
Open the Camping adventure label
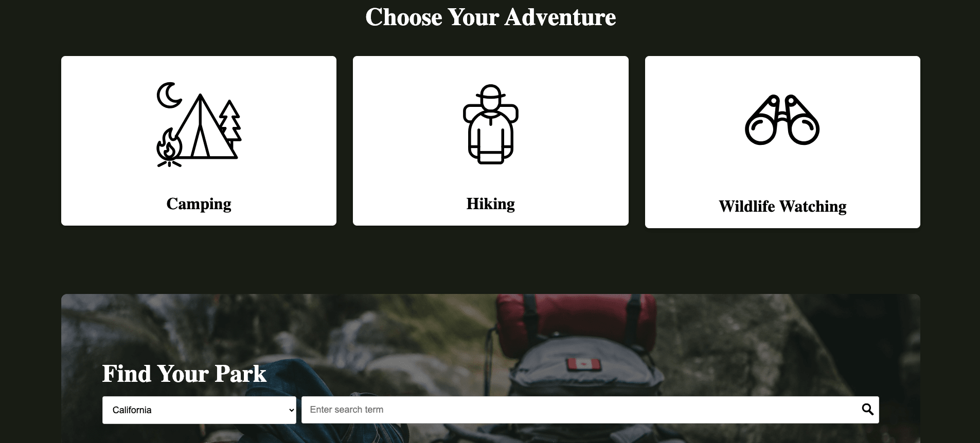(199, 204)
